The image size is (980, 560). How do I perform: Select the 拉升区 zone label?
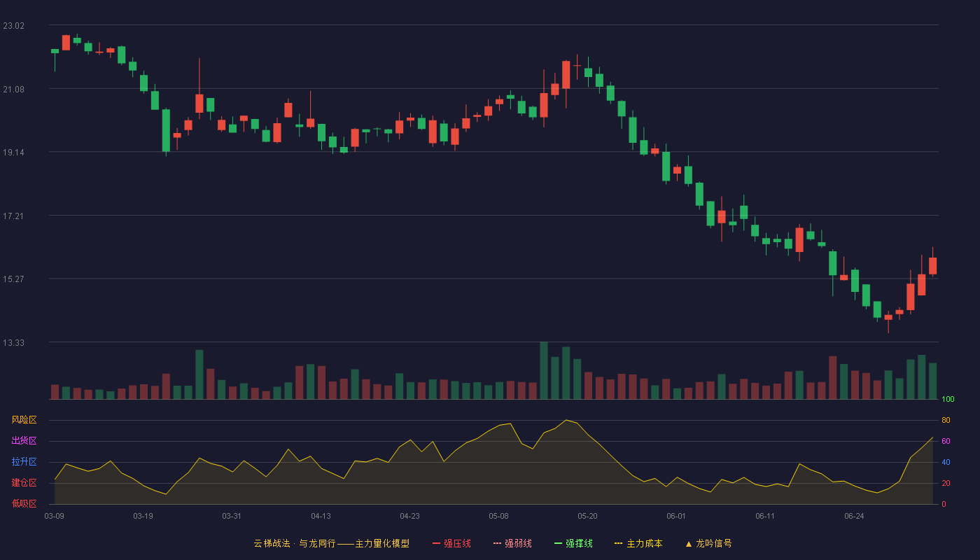pyautogui.click(x=24, y=462)
